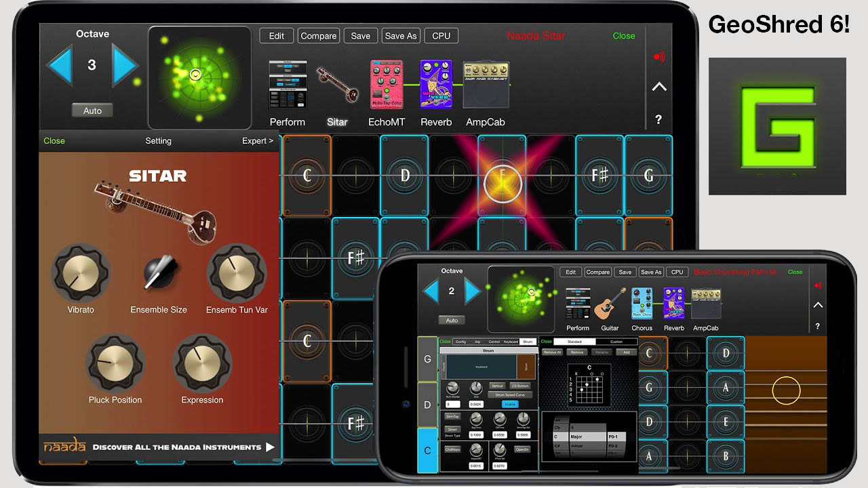Choose C in the chord root picker
The height and width of the screenshot is (488, 868).
pos(561,436)
